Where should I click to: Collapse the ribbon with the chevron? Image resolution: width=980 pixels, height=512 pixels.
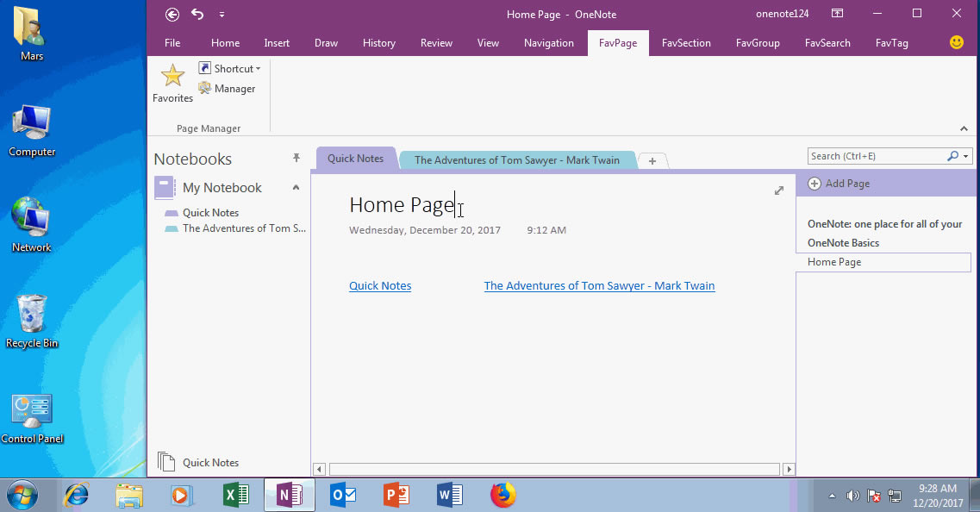tap(964, 127)
